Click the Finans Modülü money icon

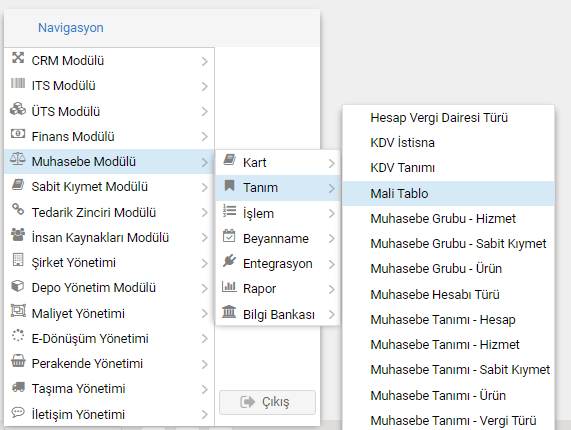(18, 134)
